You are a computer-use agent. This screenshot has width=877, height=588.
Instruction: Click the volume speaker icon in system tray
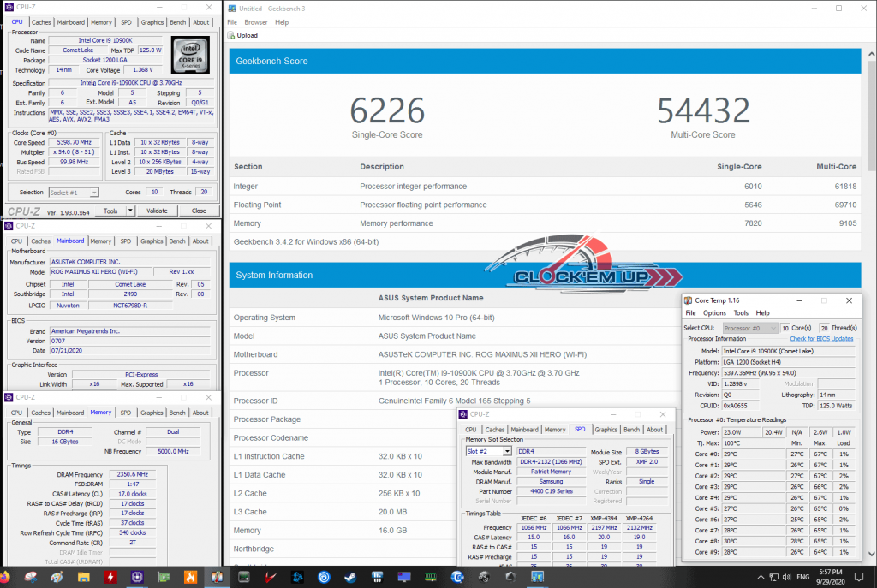[785, 578]
